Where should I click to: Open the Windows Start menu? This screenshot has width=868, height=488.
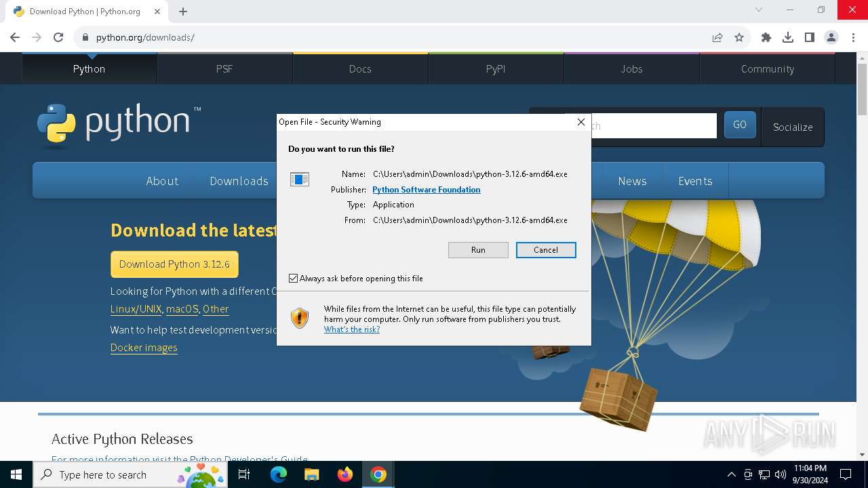(16, 474)
